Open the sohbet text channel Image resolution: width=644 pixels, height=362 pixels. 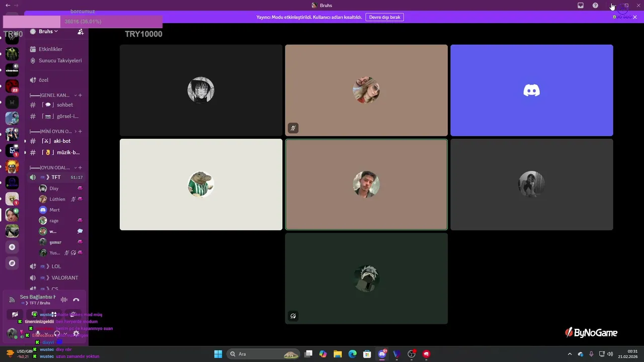click(x=56, y=105)
